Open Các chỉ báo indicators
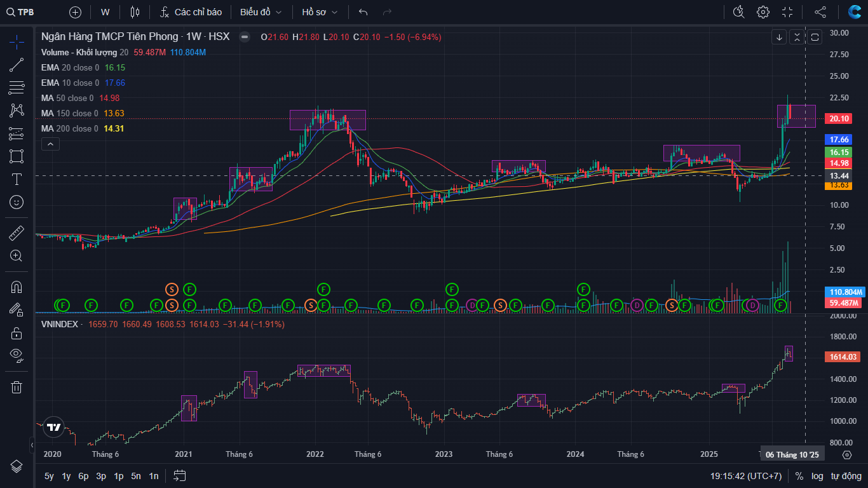The height and width of the screenshot is (488, 868). 191,12
